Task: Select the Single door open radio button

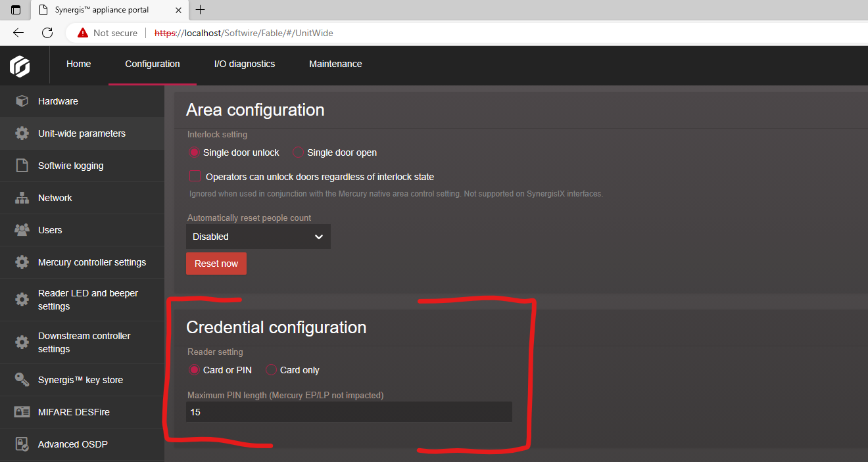Action: (x=298, y=152)
